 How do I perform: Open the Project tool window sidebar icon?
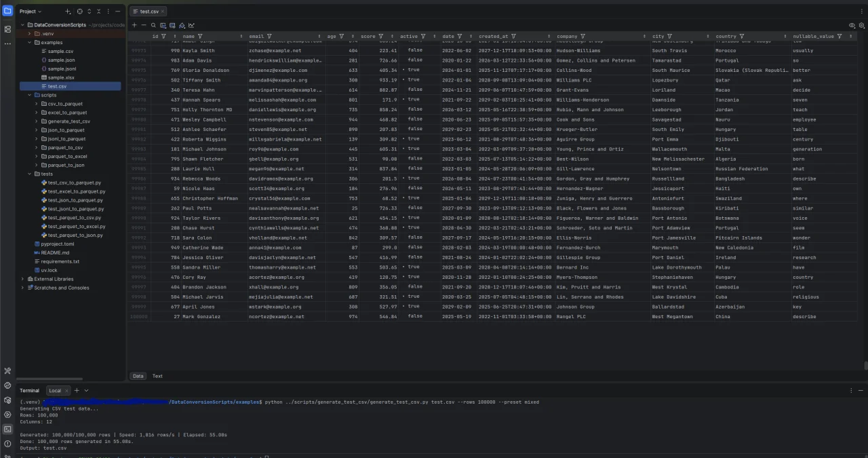point(7,11)
